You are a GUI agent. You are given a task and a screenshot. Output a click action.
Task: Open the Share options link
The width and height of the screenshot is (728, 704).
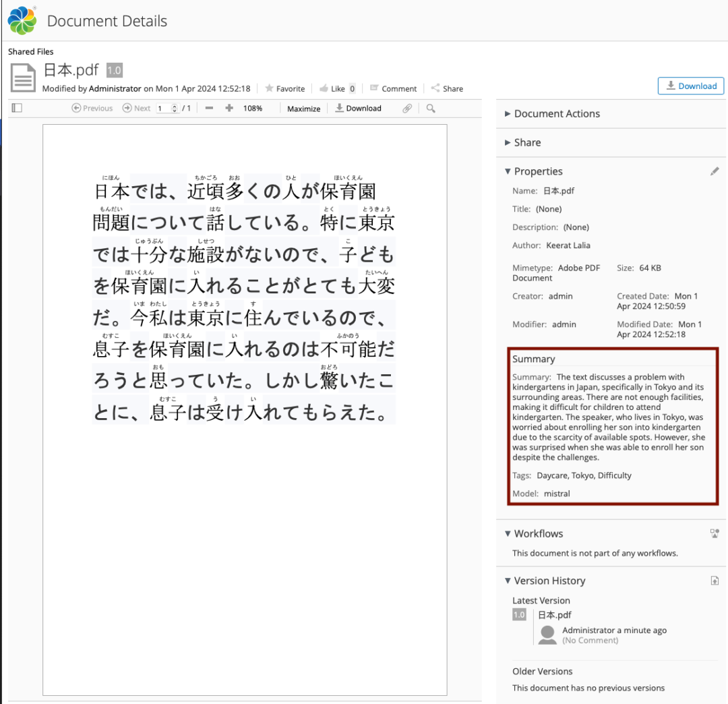click(447, 88)
